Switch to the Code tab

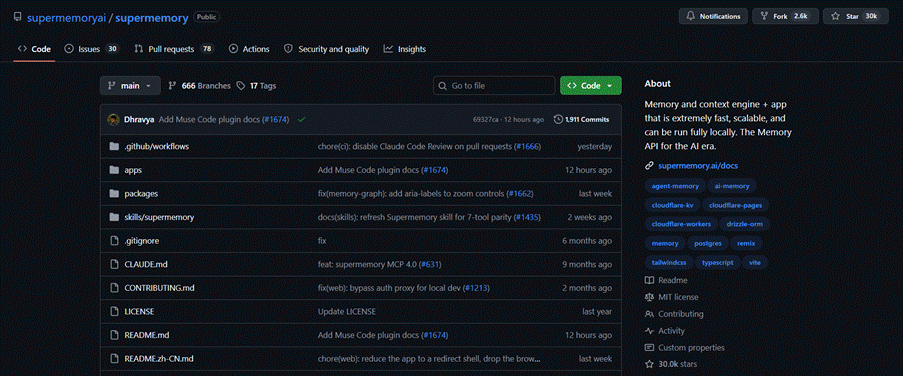pyautogui.click(x=35, y=49)
